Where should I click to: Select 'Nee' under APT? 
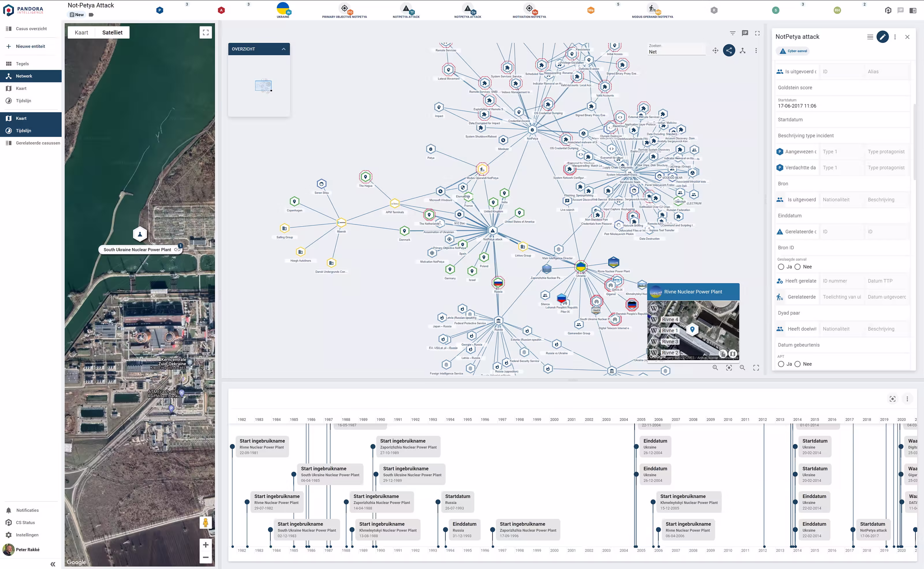point(798,364)
